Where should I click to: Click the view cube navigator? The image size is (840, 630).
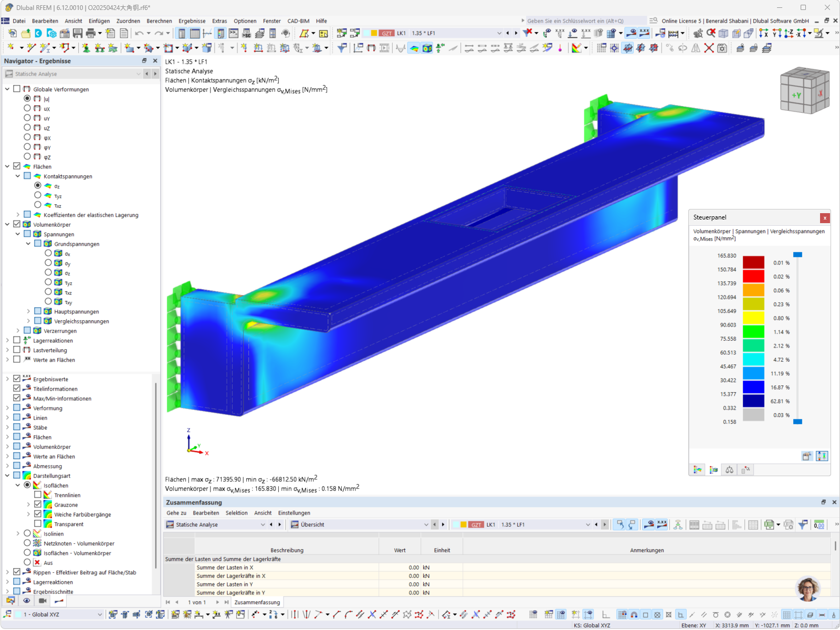[804, 90]
